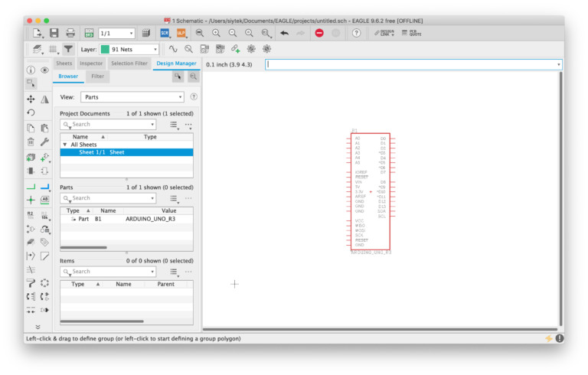The height and width of the screenshot is (375, 588).
Task: Select the Move tool
Action: 31,99
